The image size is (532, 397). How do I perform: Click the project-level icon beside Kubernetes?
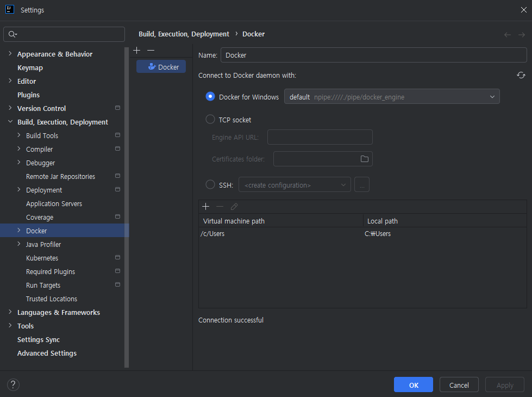tap(118, 257)
